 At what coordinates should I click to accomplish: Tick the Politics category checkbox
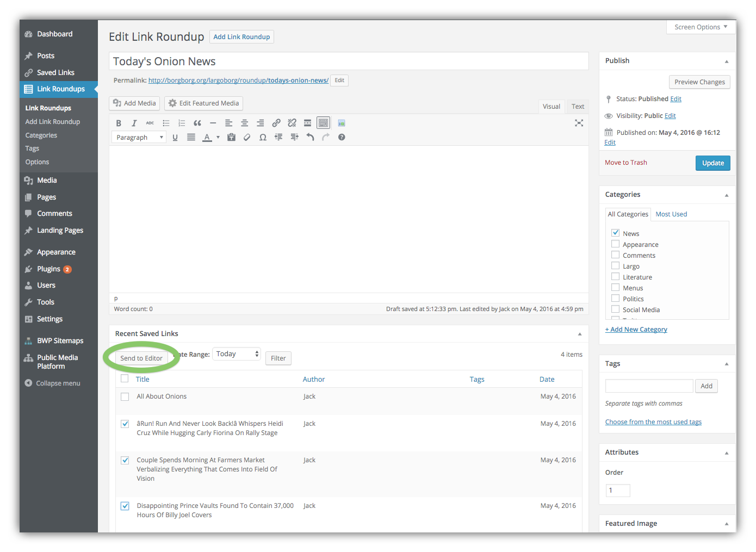616,298
